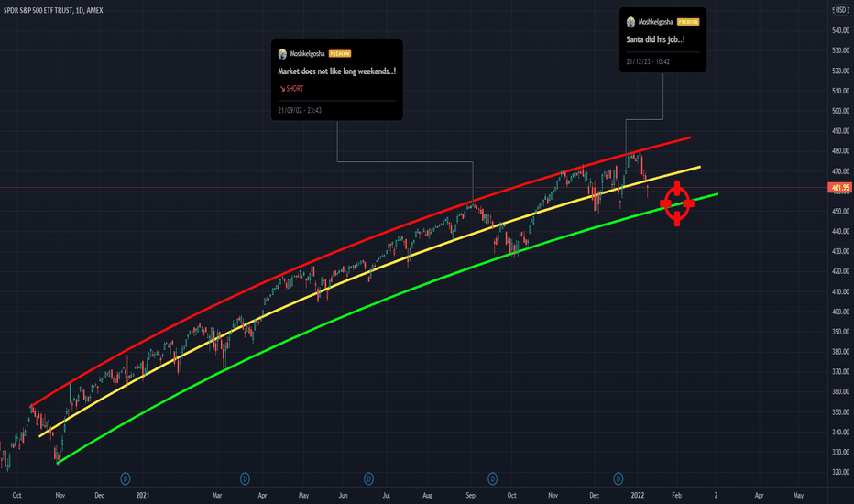
Task: Click the Aug label on the time axis
Action: (428, 495)
